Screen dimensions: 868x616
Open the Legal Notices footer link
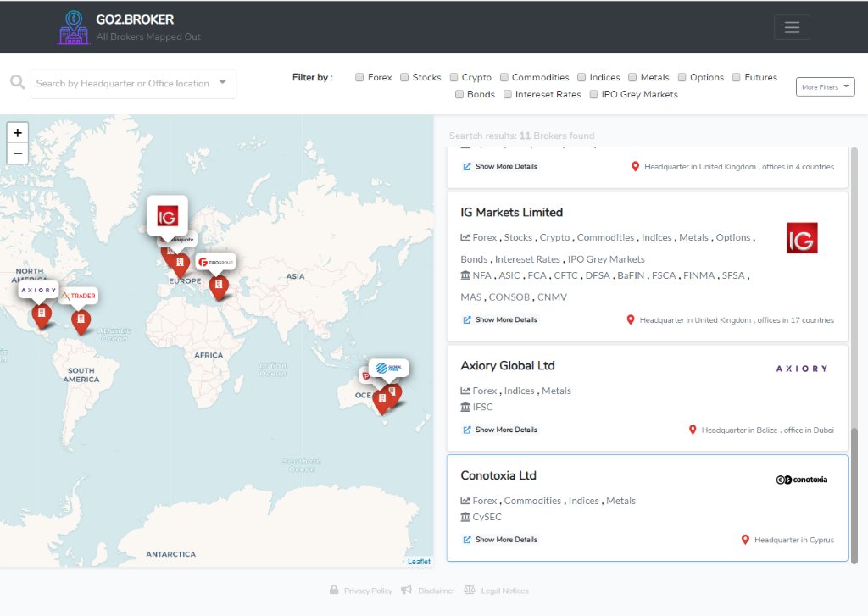tap(505, 591)
